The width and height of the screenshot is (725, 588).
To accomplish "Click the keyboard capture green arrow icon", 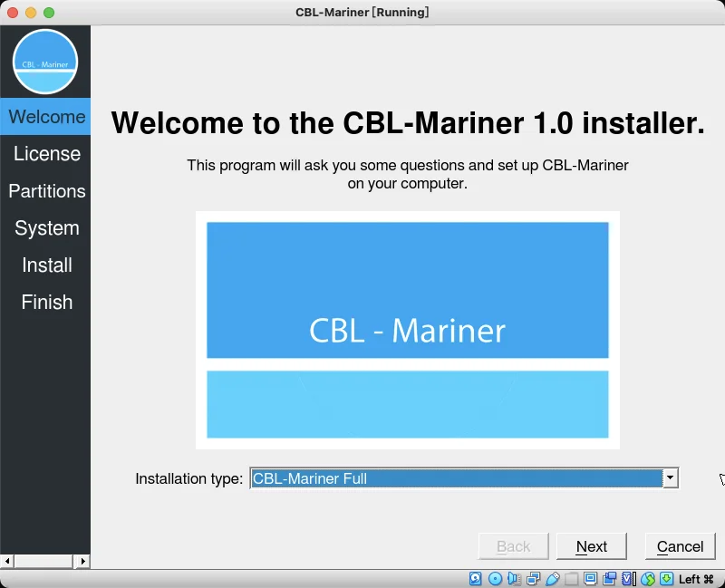I will pos(667,579).
